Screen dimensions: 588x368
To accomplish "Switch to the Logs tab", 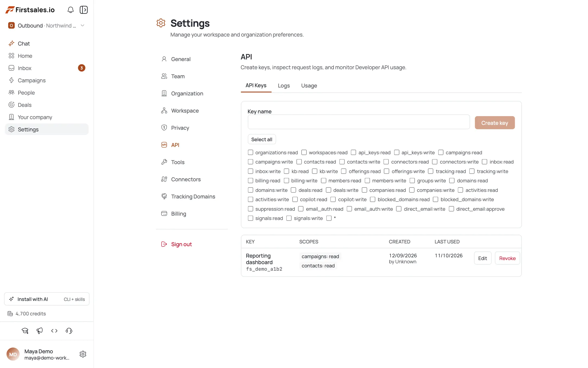I will tap(284, 86).
